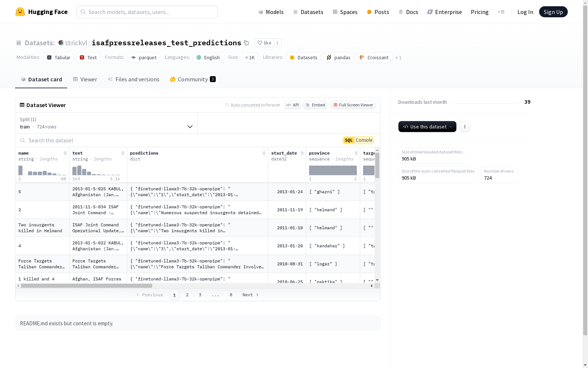Go to Models in top navigation

(x=271, y=12)
